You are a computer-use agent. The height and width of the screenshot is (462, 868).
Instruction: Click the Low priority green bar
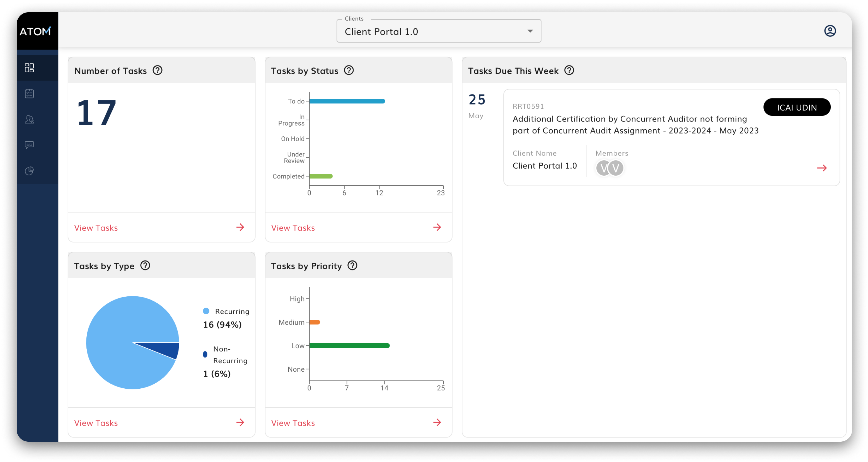pyautogui.click(x=349, y=345)
